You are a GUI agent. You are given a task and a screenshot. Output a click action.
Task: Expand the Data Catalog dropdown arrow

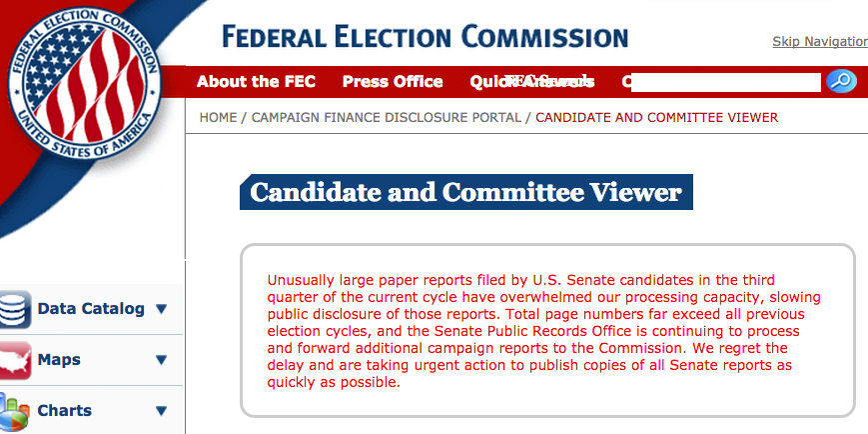(x=161, y=309)
